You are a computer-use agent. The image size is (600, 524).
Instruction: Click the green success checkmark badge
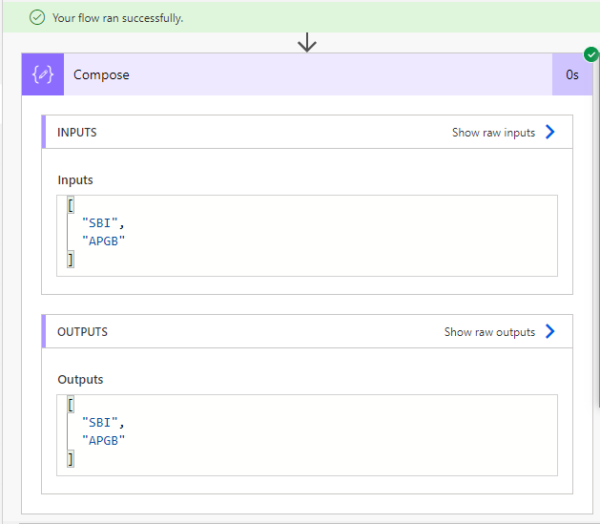(x=591, y=54)
